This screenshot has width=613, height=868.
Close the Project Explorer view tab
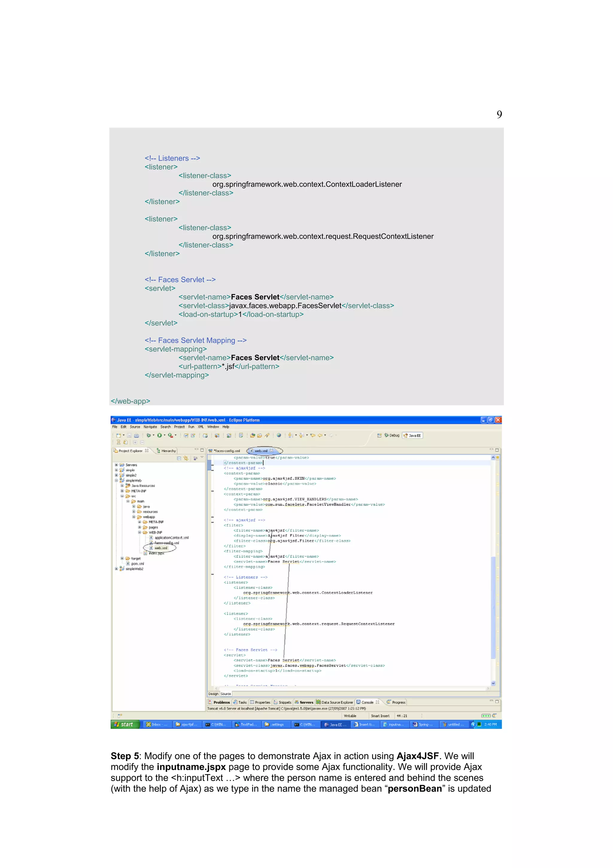[147, 451]
